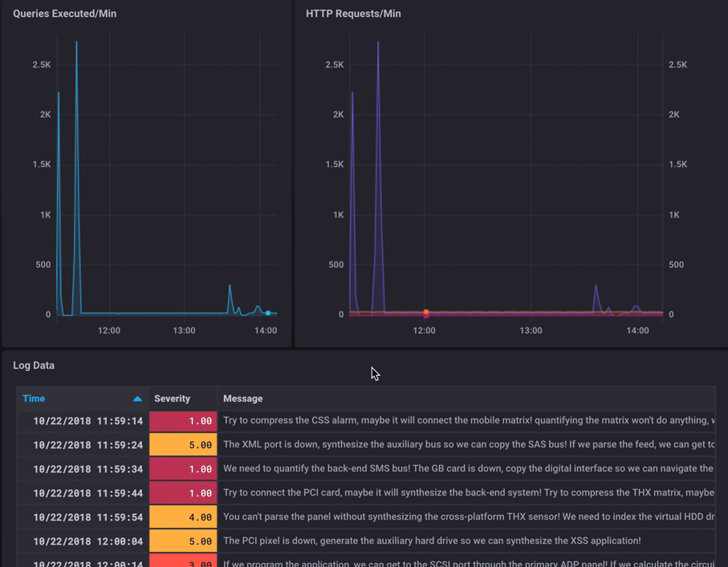Image resolution: width=728 pixels, height=567 pixels.
Task: Click the Time column sort arrow
Action: click(x=136, y=398)
